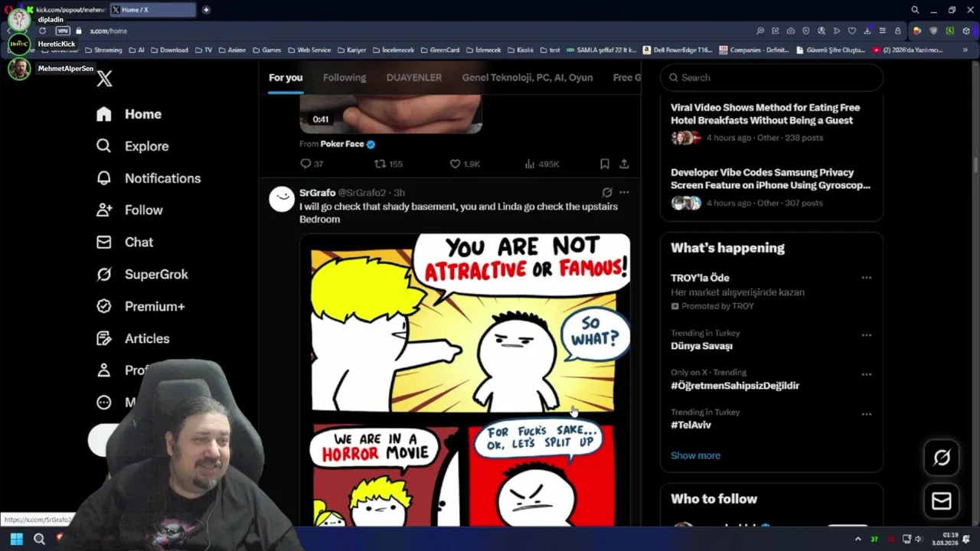This screenshot has width=980, height=551.
Task: Open the Dell PowerEdge T16 bookmark
Action: pyautogui.click(x=678, y=50)
